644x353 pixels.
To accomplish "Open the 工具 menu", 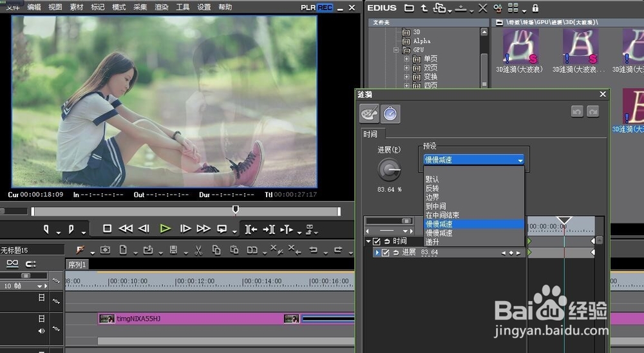I will 183,7.
